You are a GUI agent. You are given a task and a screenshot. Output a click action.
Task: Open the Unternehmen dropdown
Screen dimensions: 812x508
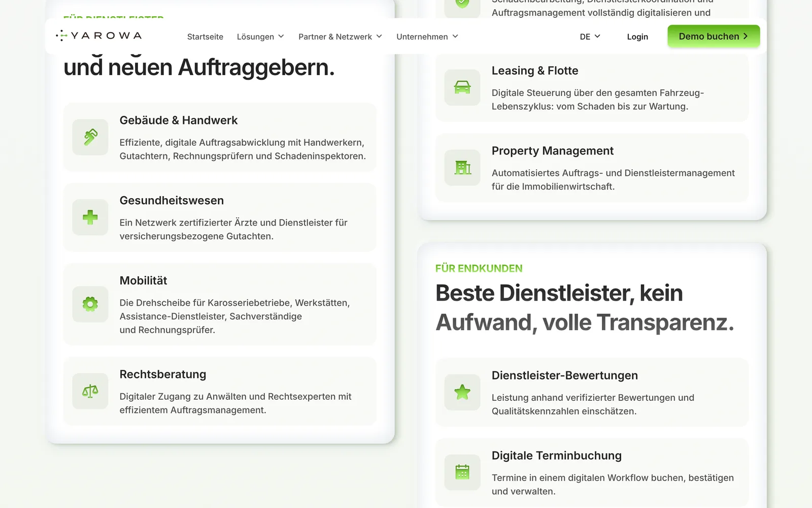tap(427, 37)
